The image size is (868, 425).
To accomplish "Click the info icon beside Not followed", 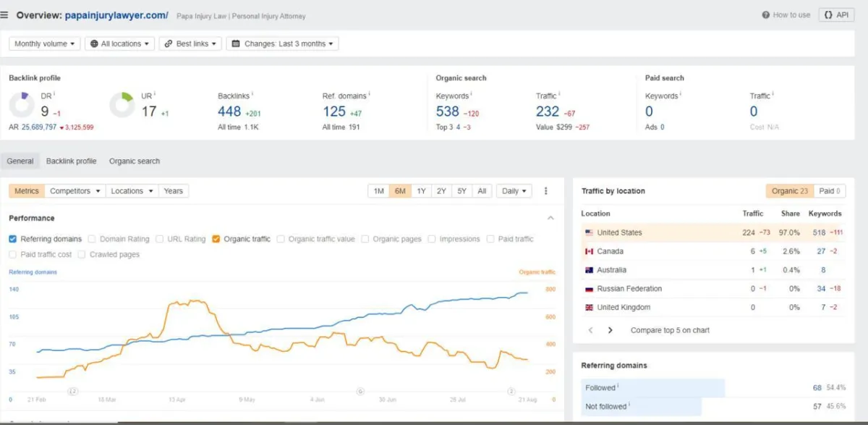I will [630, 405].
